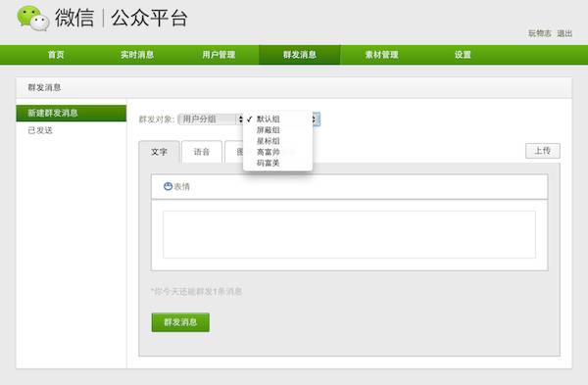Click the green 群发消息 send button

coord(180,322)
